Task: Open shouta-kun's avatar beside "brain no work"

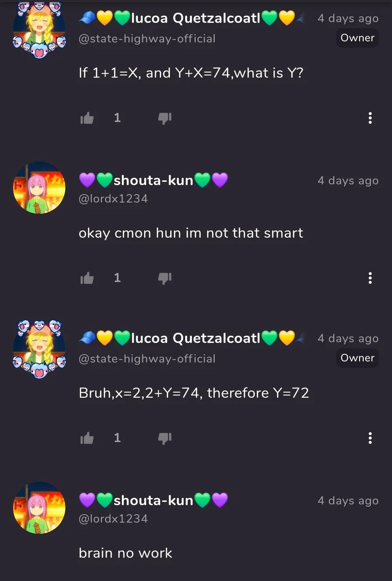Action: (x=39, y=508)
